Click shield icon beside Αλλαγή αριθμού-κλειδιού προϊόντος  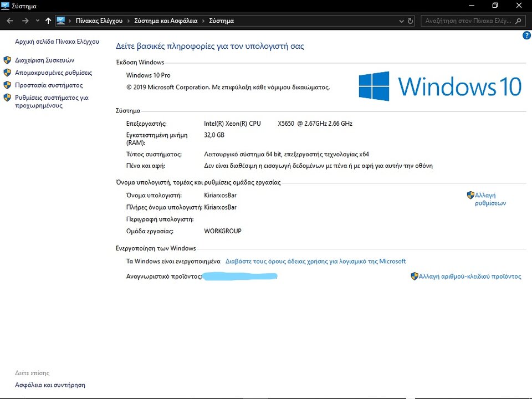coord(415,276)
